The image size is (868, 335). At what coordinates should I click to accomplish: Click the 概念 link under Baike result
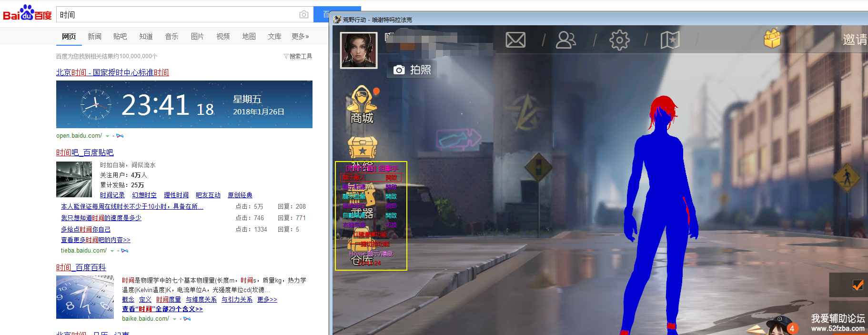128,299
